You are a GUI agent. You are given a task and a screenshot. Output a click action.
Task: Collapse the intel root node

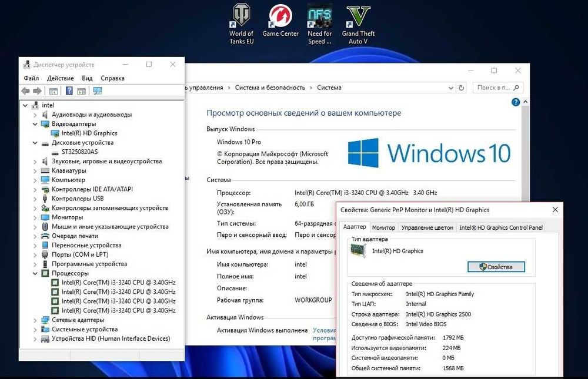click(25, 105)
